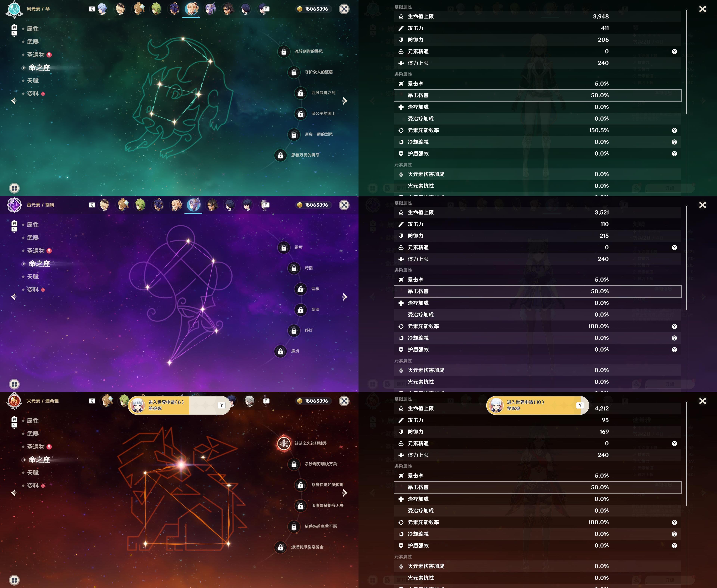717x588 pixels.
Task: Switch to previous character on Dehya's screen
Action: point(14,492)
